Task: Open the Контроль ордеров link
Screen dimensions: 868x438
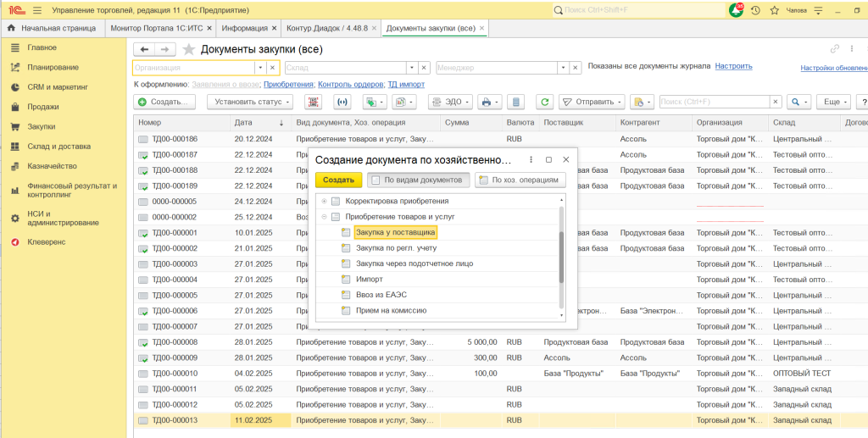Action: [x=351, y=85]
